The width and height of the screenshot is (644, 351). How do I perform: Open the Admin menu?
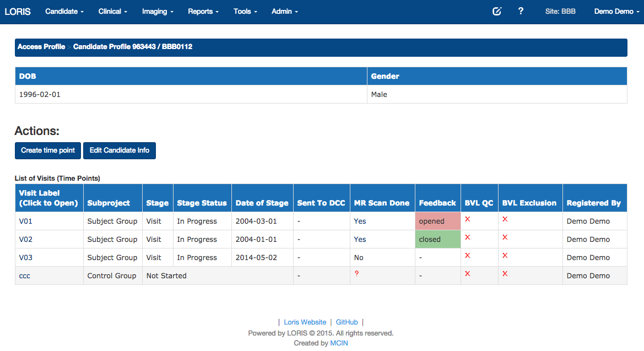click(284, 12)
